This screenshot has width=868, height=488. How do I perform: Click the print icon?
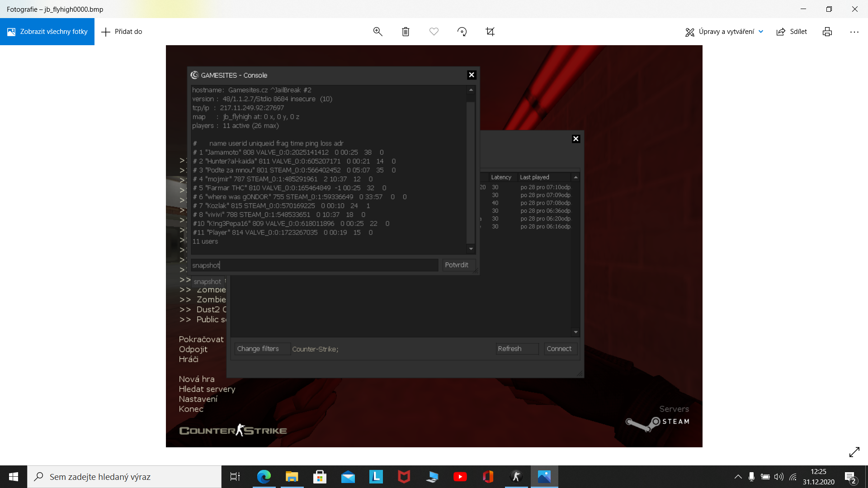827,32
